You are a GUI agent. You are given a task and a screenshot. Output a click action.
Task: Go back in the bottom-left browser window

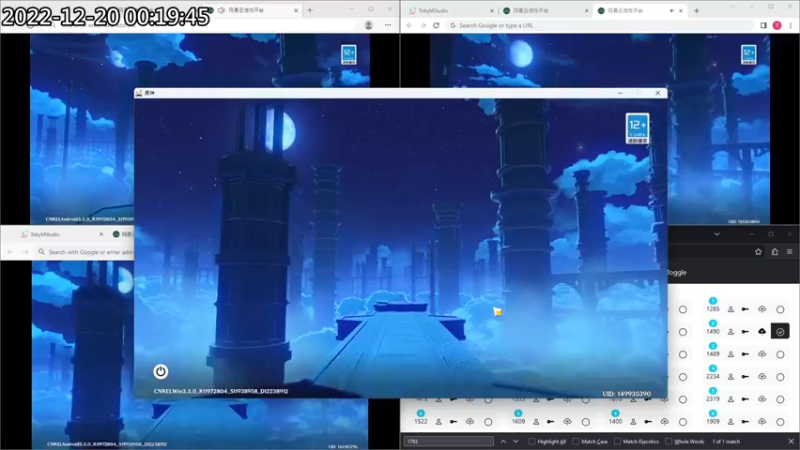pyautogui.click(x=10, y=252)
